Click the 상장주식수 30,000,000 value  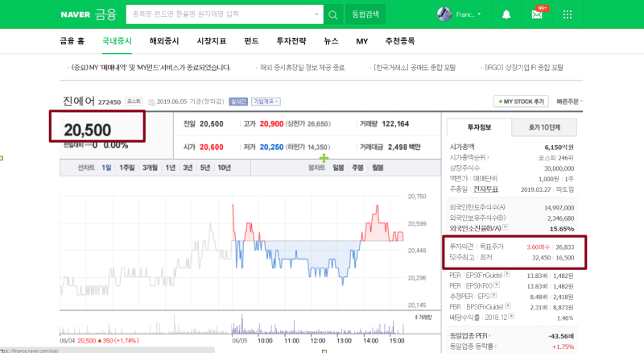tap(559, 168)
